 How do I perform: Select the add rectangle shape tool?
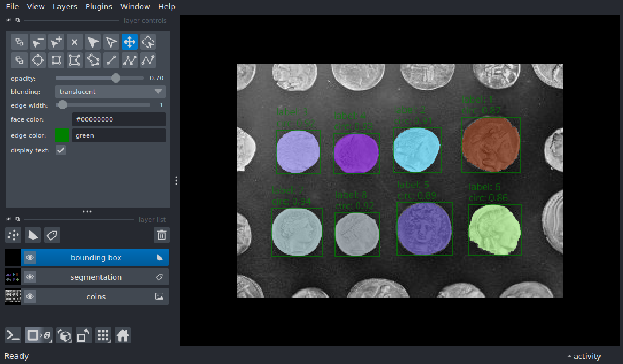click(56, 60)
